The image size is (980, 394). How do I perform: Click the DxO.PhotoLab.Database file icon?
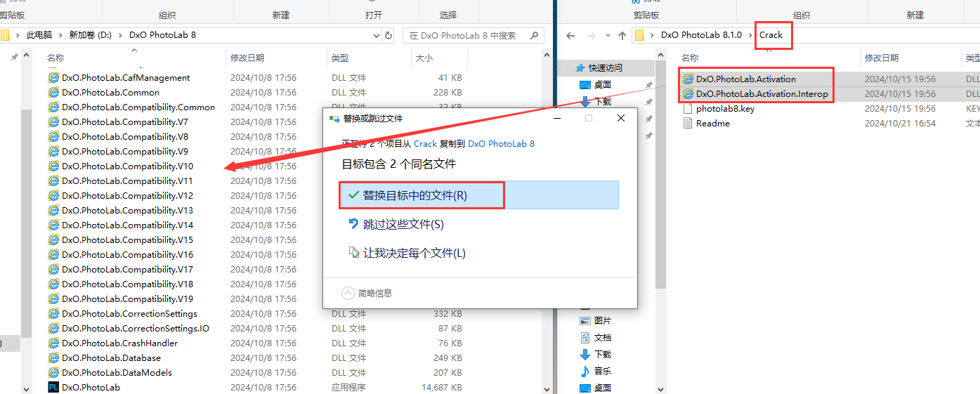53,358
